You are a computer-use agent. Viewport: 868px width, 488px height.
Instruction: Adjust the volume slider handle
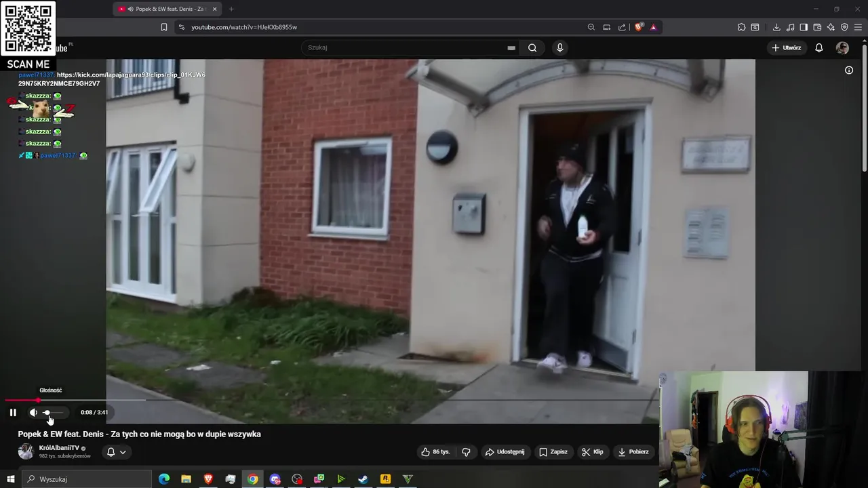click(47, 412)
